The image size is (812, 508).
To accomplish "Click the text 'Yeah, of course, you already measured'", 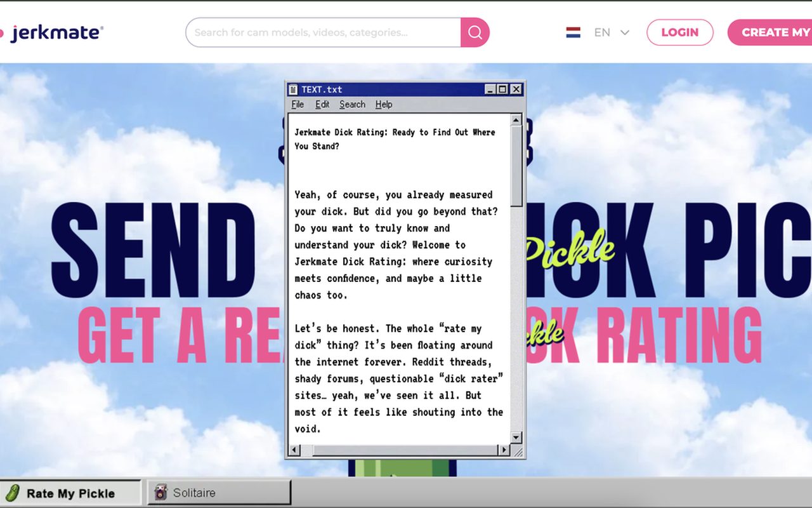I will pyautogui.click(x=393, y=195).
